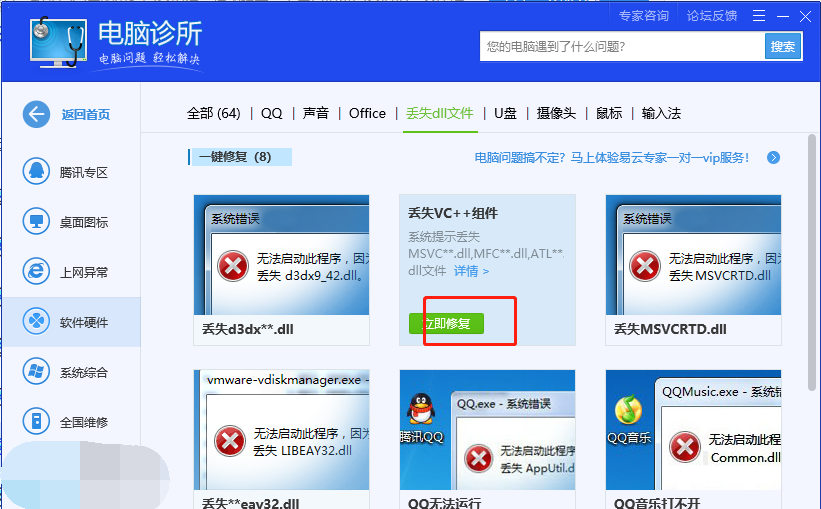This screenshot has width=821, height=509.
Task: Click the problem search input field
Action: [622, 46]
